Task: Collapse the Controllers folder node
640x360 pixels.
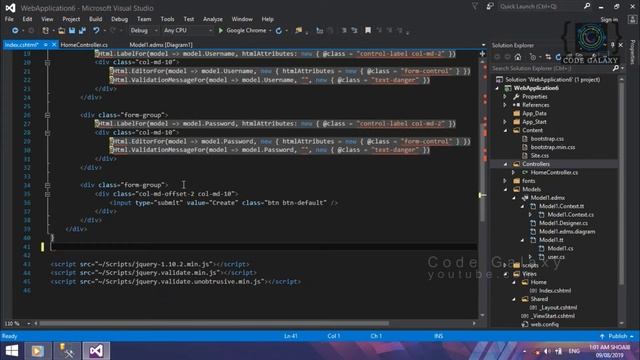Action: click(506, 164)
